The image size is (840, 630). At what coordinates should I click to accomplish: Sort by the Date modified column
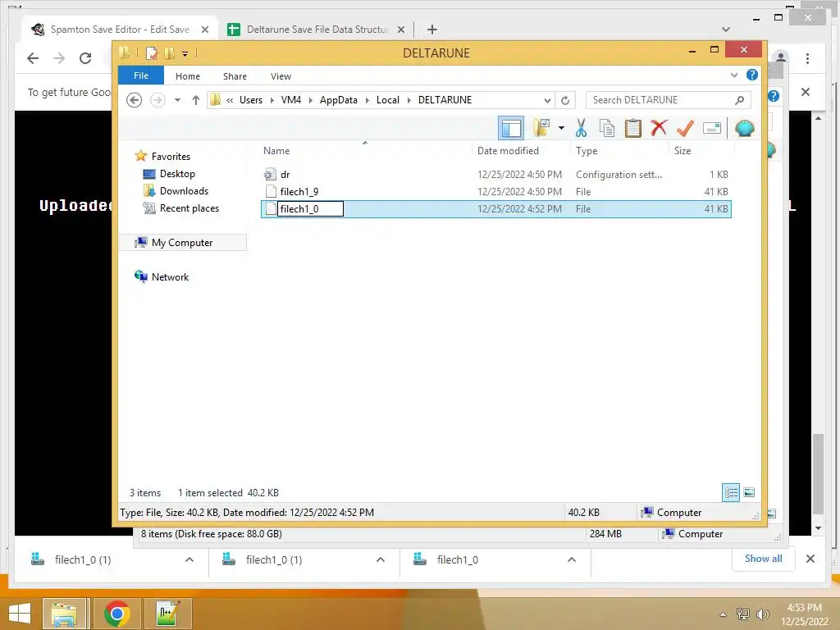point(521,151)
